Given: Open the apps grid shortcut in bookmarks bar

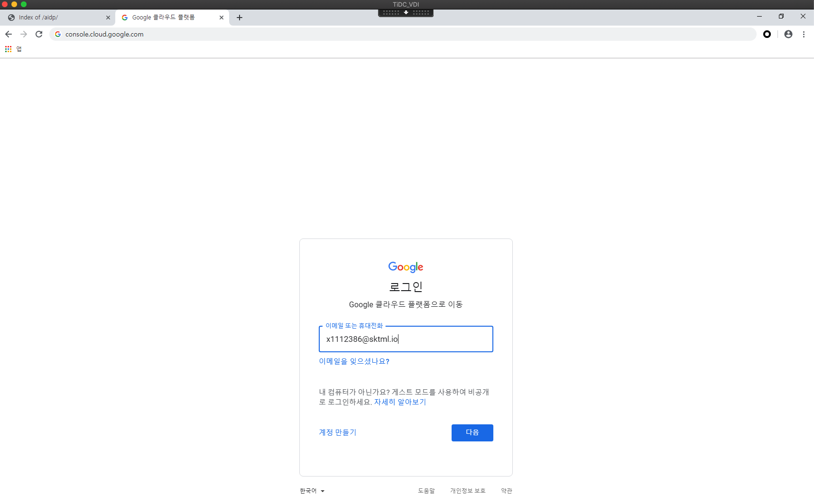Looking at the screenshot, I should pos(8,49).
